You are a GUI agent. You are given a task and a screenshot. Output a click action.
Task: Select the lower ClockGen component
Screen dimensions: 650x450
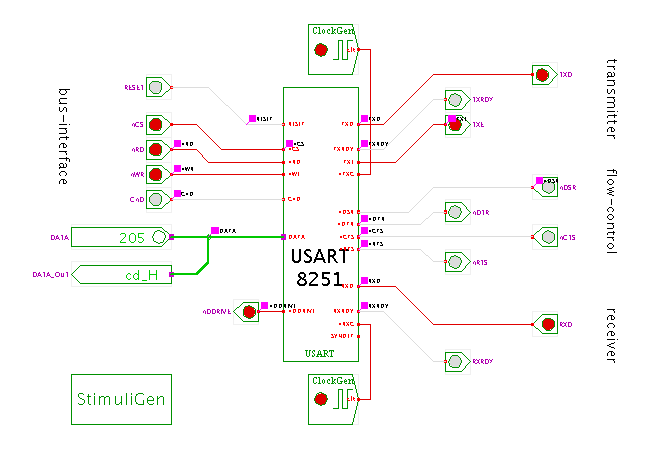pyautogui.click(x=333, y=399)
